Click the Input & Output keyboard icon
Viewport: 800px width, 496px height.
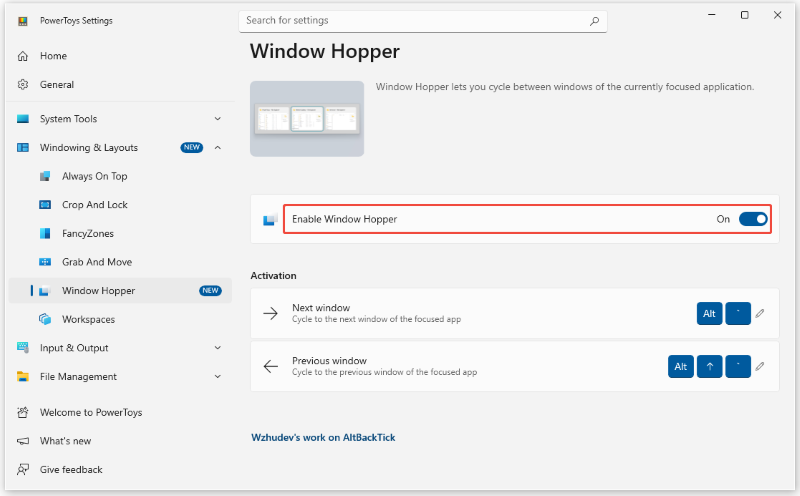tap(22, 348)
